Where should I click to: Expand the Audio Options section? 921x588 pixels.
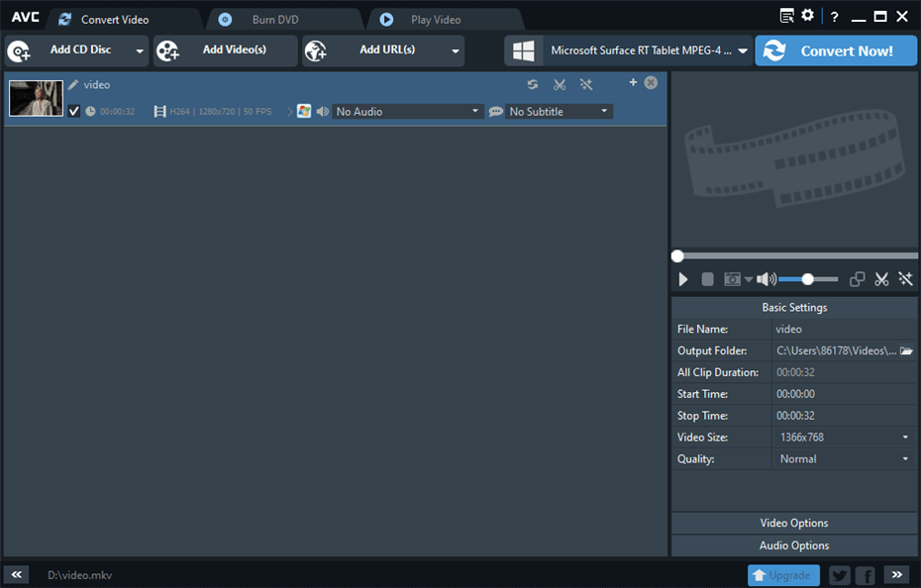pyautogui.click(x=794, y=545)
